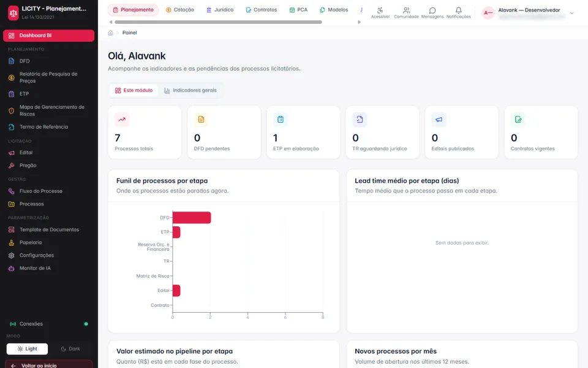The height and width of the screenshot is (368, 588).
Task: Select the Contratos module tab
Action: click(x=262, y=10)
